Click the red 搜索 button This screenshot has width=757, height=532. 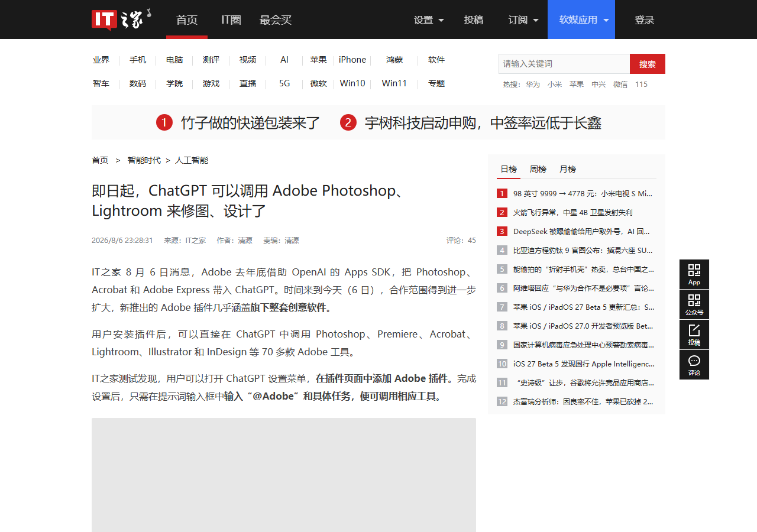(648, 64)
